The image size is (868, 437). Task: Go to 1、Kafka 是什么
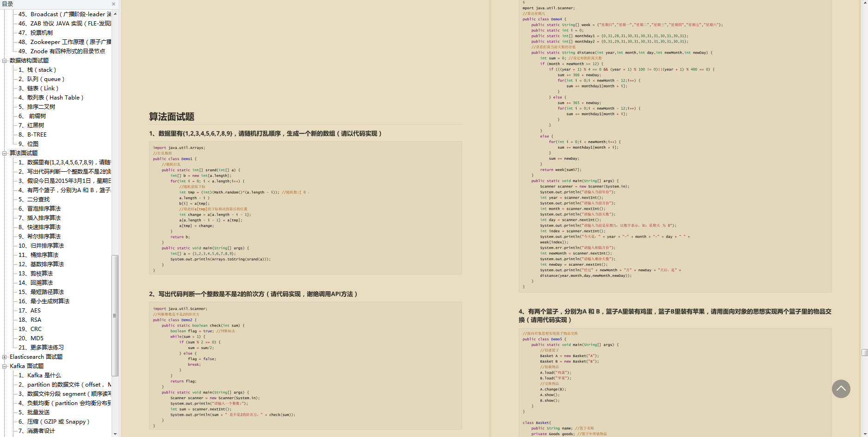tap(39, 375)
